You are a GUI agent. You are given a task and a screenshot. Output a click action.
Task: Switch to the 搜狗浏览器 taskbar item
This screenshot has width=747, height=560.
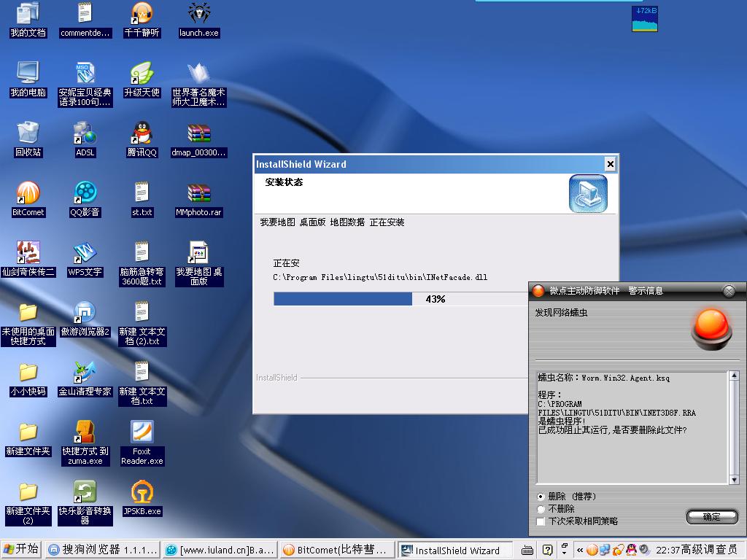102,550
